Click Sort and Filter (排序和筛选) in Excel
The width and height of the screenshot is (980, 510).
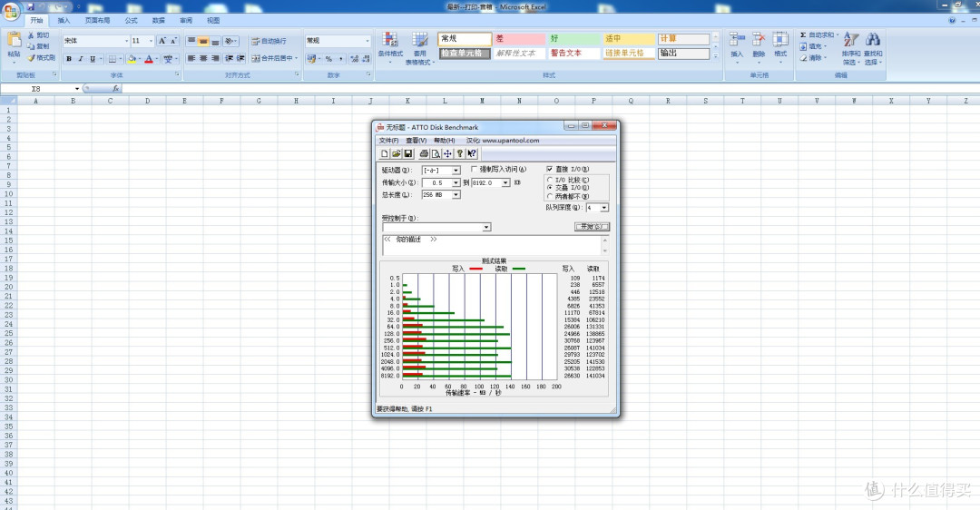point(851,49)
